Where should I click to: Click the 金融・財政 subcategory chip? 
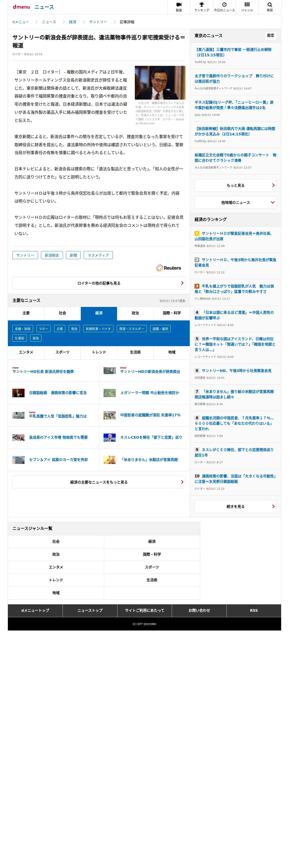click(x=23, y=329)
